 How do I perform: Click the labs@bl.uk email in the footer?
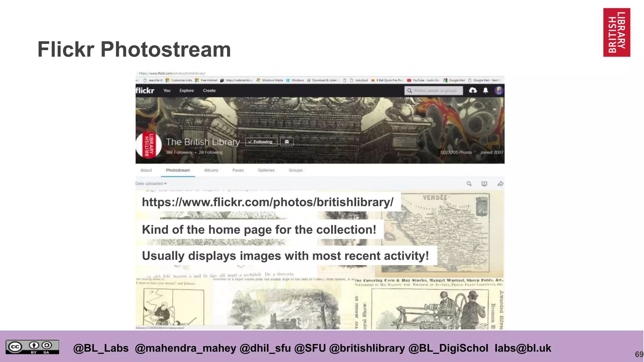coord(523,348)
